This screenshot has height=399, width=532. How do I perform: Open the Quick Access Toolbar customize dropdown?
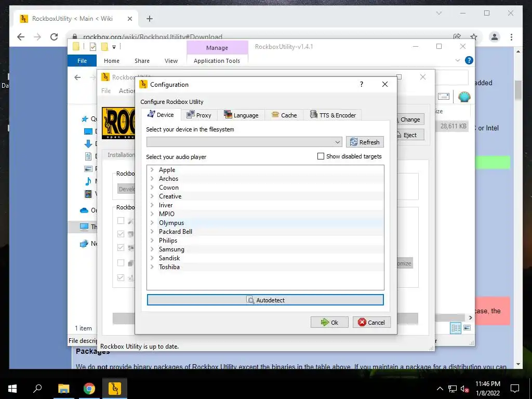[x=114, y=47]
